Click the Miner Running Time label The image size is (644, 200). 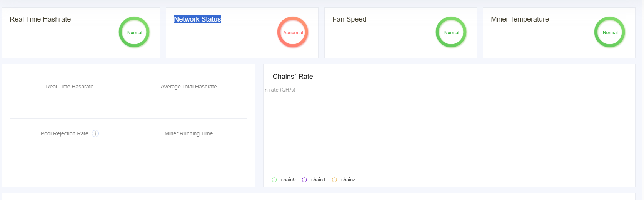click(189, 133)
